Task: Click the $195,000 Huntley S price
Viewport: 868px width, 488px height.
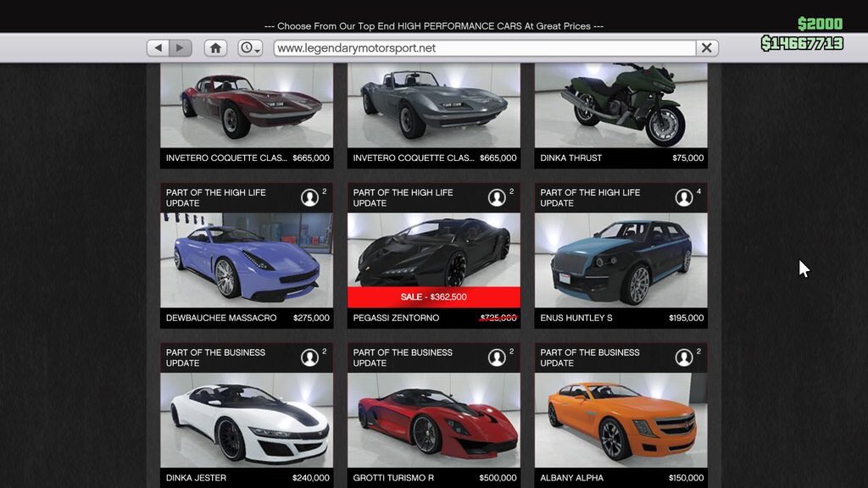Action: pyautogui.click(x=686, y=319)
